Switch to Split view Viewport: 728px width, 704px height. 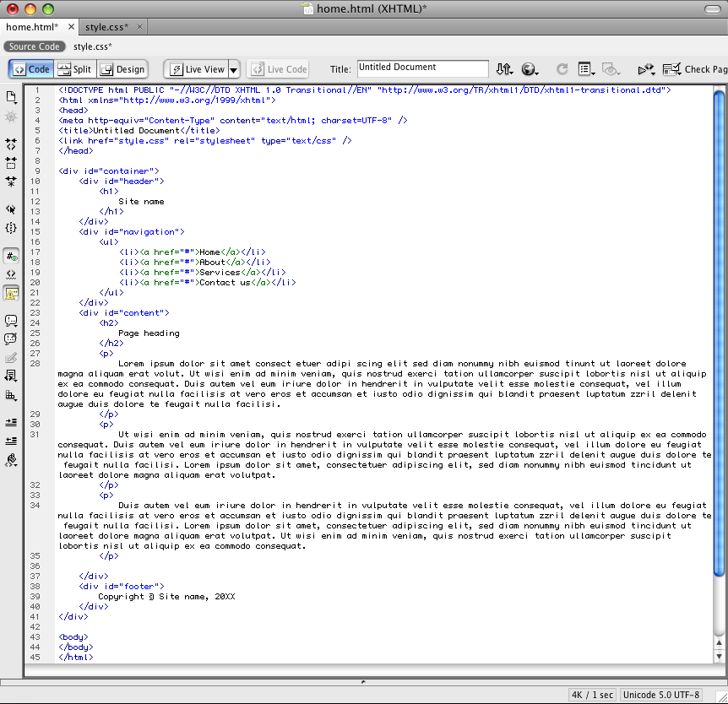tap(75, 69)
